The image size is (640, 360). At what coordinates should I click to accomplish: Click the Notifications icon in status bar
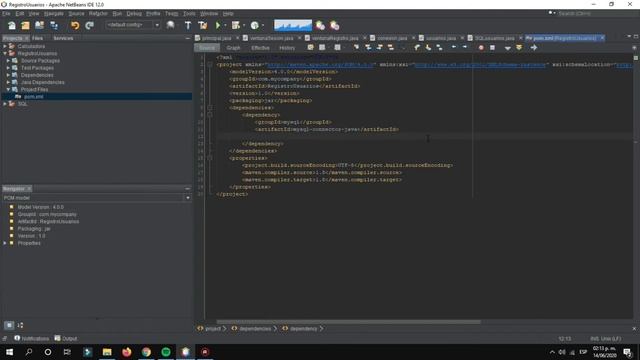pyautogui.click(x=17, y=338)
